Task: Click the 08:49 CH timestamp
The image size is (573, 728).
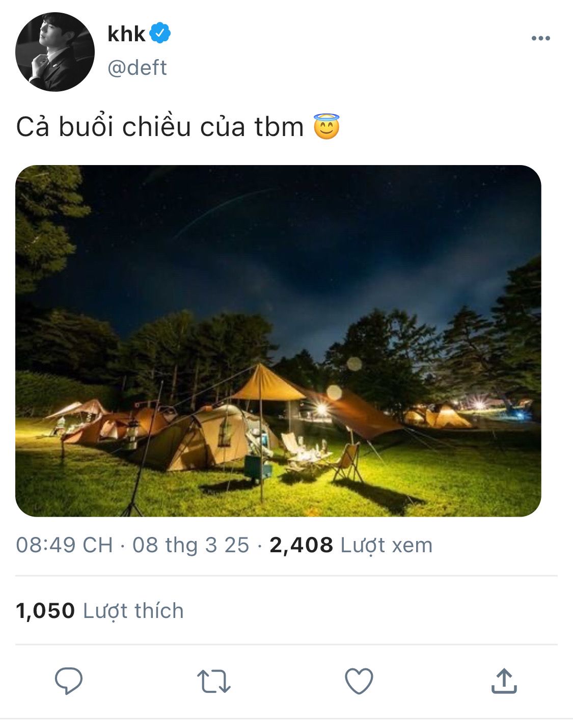Action: 64,545
